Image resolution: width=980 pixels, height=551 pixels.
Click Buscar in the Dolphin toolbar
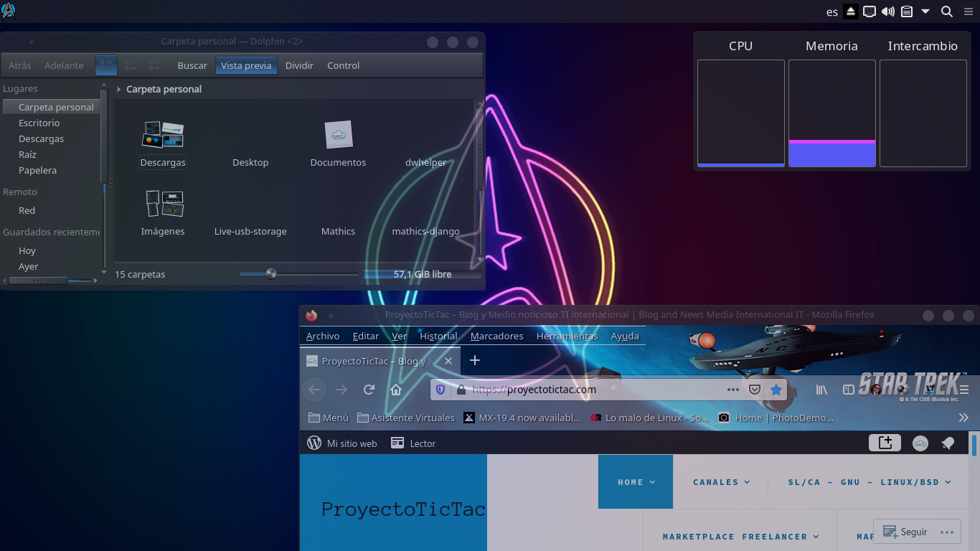(192, 65)
